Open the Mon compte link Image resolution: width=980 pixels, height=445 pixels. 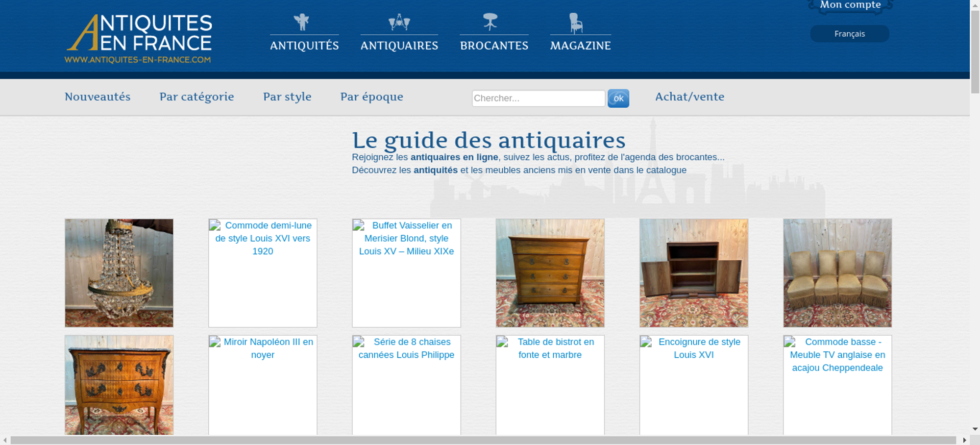[x=850, y=5]
